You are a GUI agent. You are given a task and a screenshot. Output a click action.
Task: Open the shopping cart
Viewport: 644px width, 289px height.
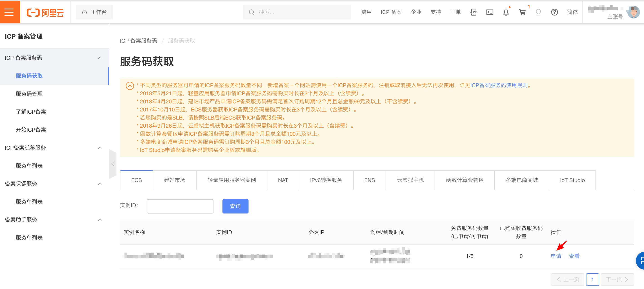click(522, 12)
